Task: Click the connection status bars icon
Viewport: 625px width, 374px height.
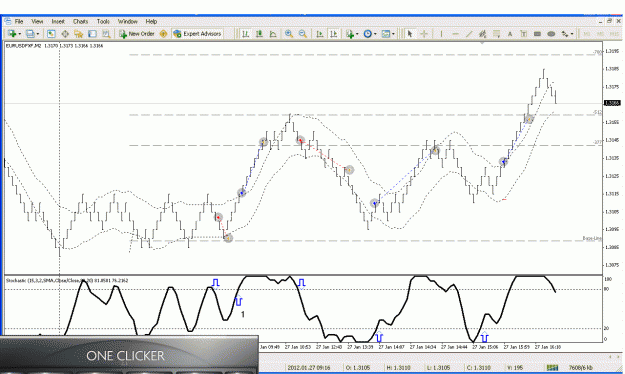Action: point(552,367)
